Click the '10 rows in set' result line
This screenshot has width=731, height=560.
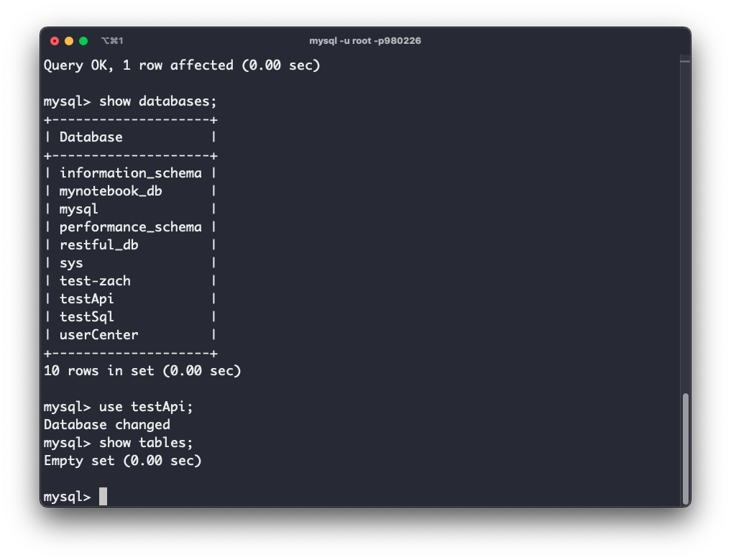pyautogui.click(x=142, y=371)
